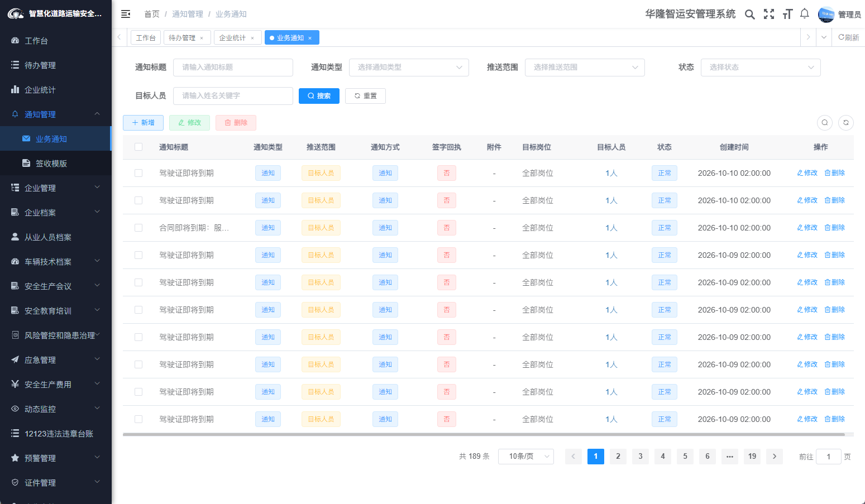Screen dimensions: 865x504
Task: Select the checkbox of the last table row
Action: point(138,419)
